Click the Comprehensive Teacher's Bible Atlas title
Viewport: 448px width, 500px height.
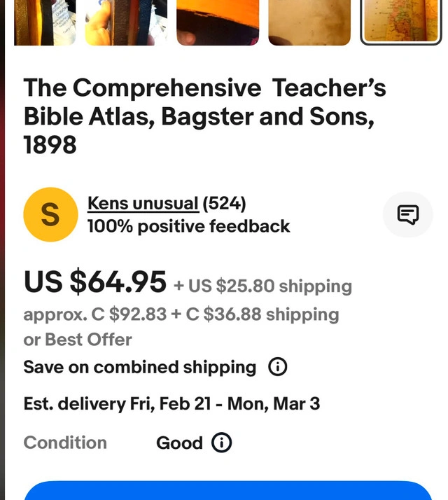[204, 116]
